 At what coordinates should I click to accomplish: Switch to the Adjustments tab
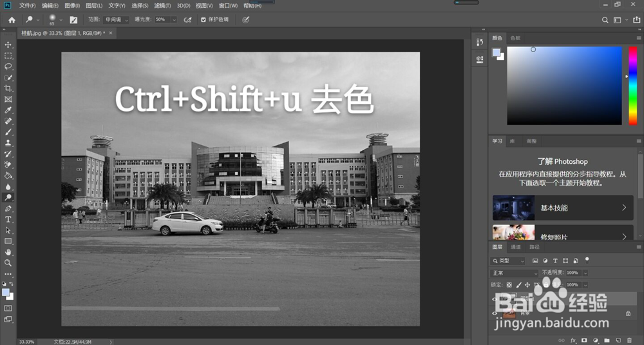(531, 141)
